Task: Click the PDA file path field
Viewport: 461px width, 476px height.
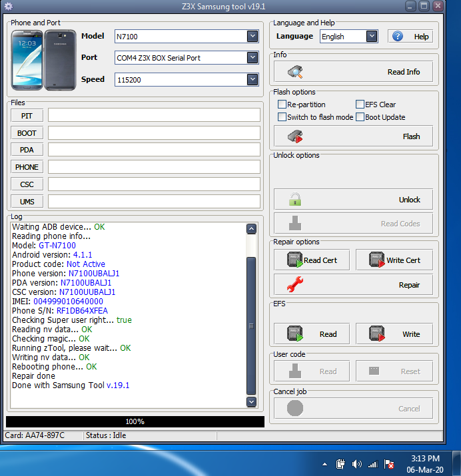Action: click(x=154, y=150)
